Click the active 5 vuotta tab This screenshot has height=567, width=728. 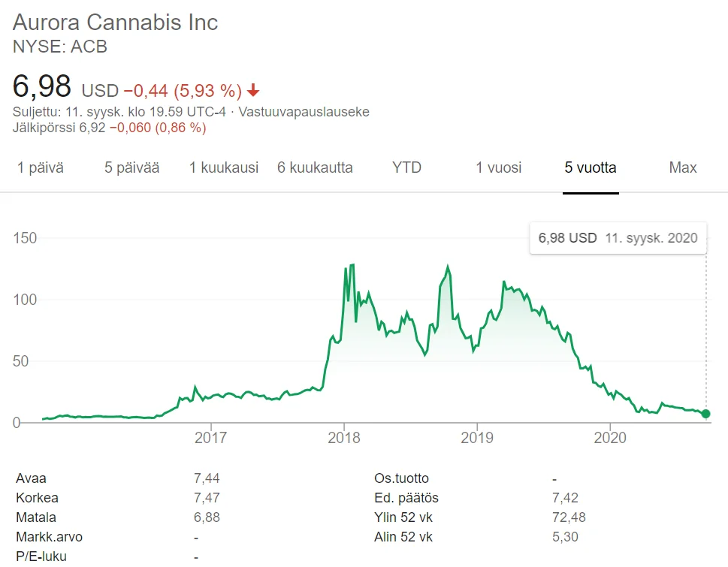591,167
